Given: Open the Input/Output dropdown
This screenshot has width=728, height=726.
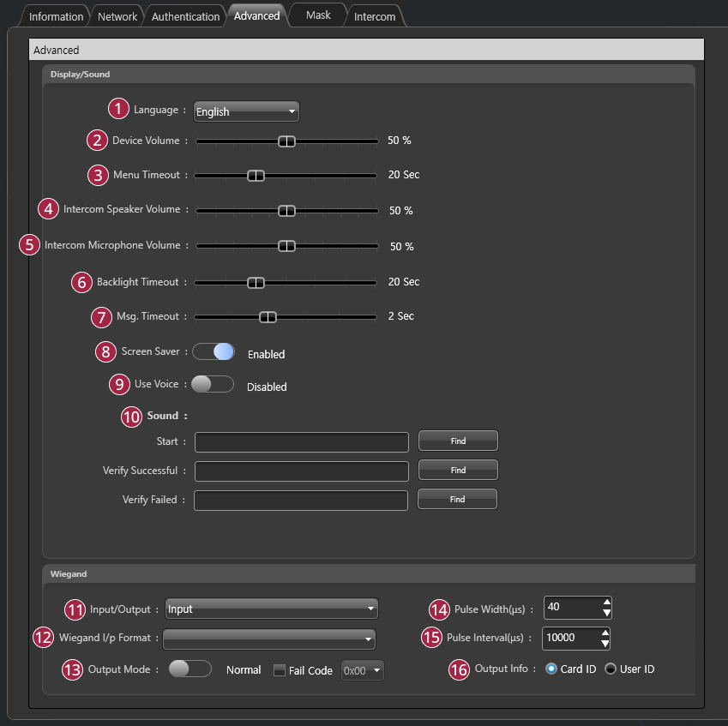Looking at the screenshot, I should pyautogui.click(x=272, y=609).
